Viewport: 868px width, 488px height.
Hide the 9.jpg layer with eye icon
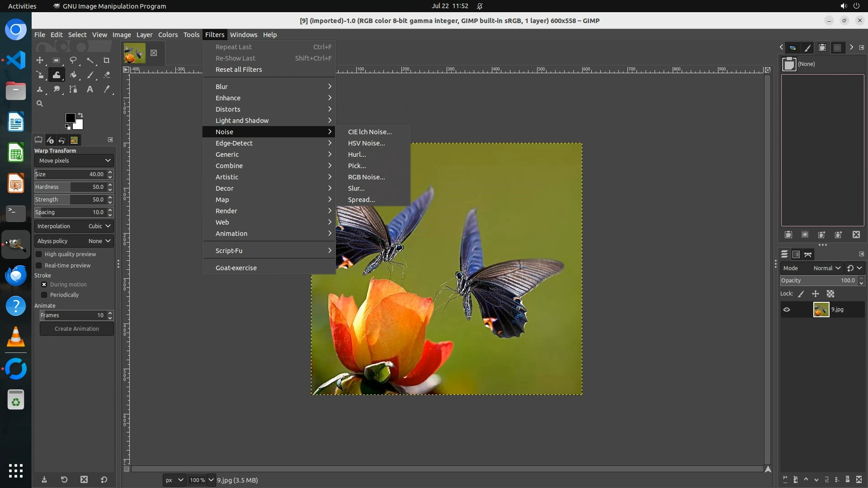(787, 310)
